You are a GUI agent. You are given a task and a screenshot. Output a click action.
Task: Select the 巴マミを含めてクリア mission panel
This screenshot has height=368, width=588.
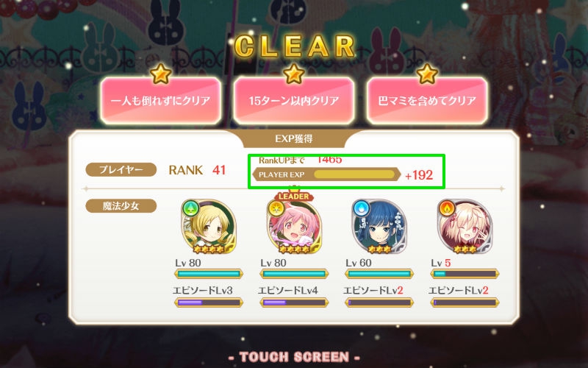click(427, 101)
